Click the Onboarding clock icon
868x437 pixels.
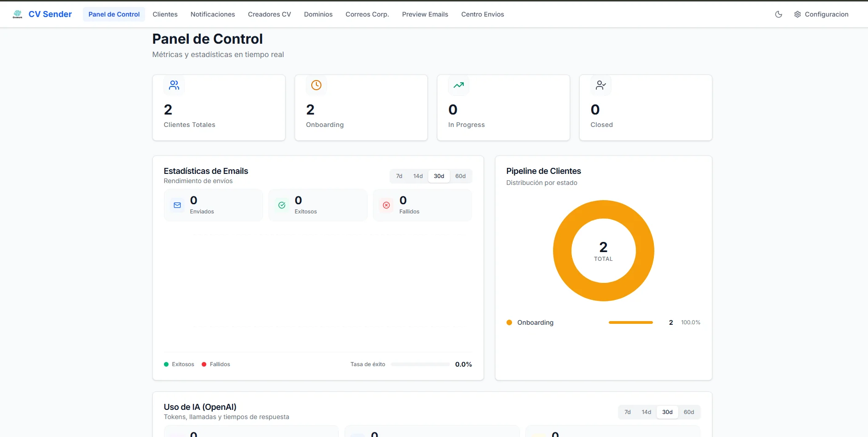click(316, 85)
